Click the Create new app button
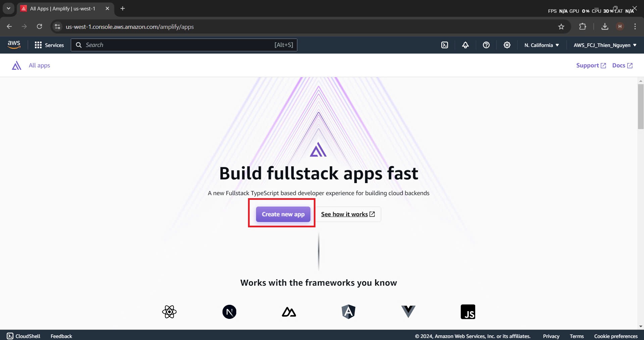This screenshot has height=340, width=644. 283,214
